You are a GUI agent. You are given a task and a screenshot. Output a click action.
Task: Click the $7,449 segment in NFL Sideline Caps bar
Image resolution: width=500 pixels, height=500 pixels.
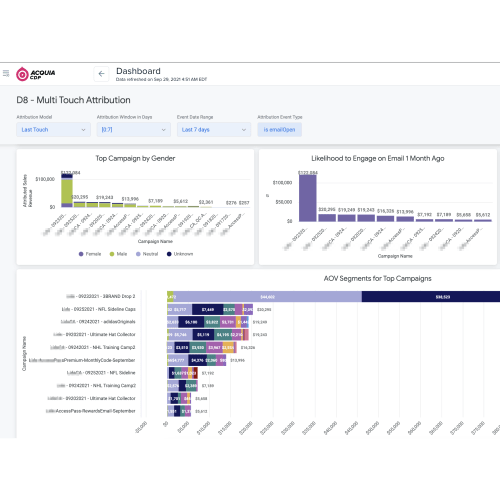pos(207,310)
